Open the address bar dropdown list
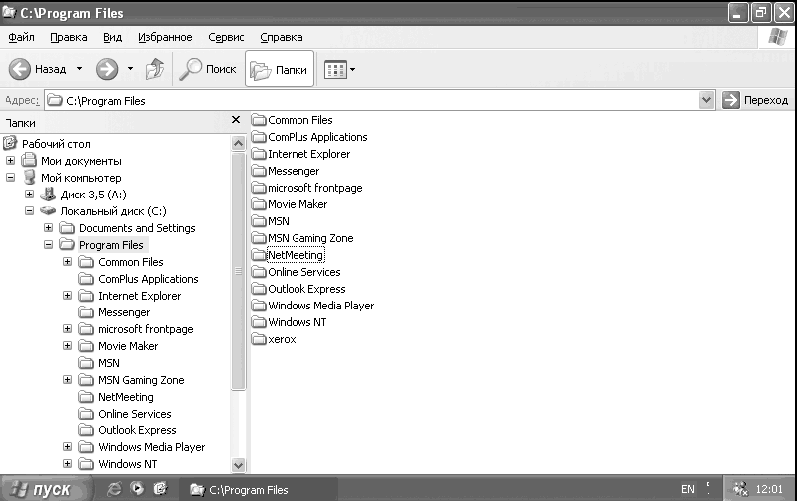The image size is (797, 501). pos(706,100)
